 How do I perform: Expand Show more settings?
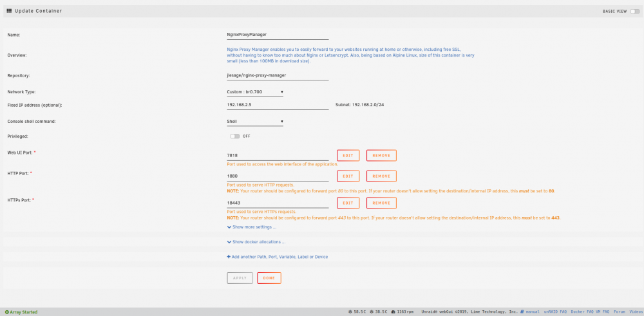pyautogui.click(x=252, y=227)
